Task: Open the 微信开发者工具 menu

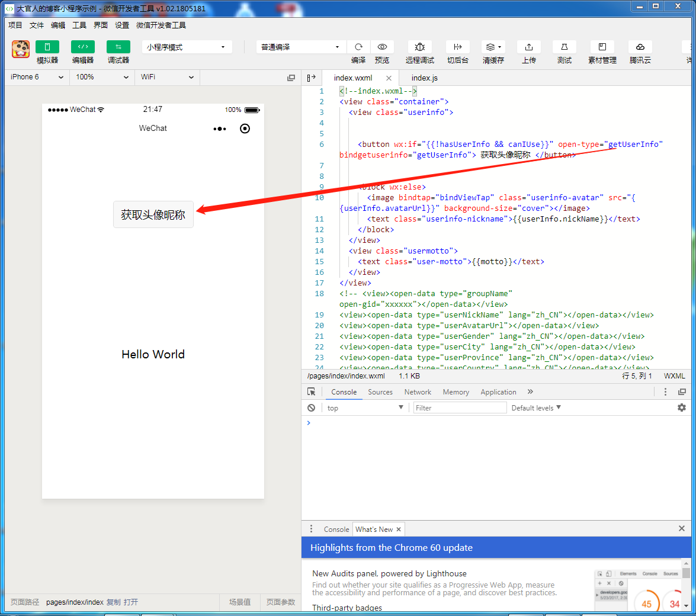Action: tap(161, 25)
